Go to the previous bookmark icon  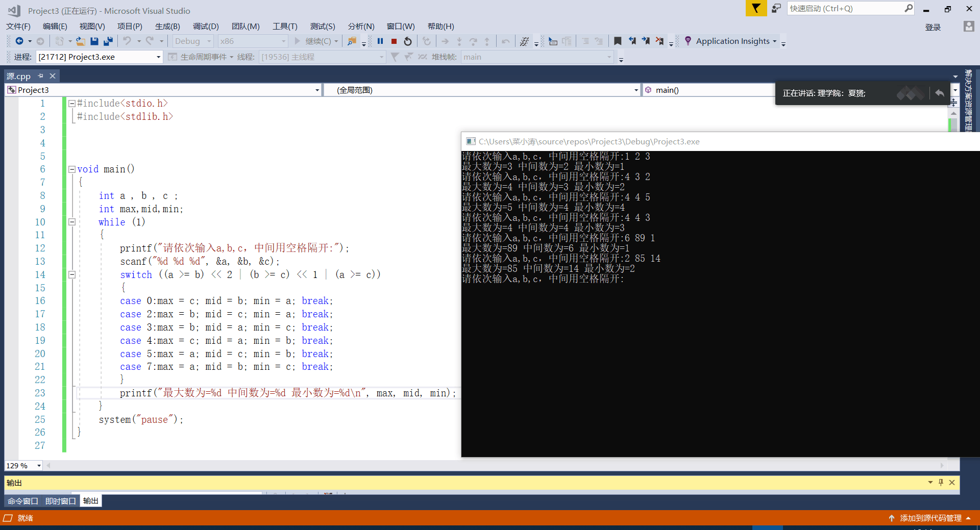click(632, 41)
